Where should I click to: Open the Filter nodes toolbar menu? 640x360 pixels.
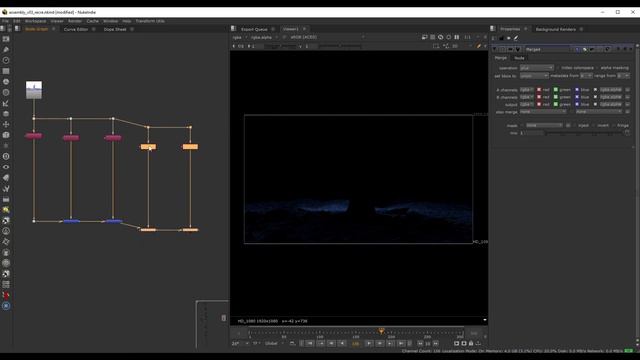pyautogui.click(x=6, y=92)
